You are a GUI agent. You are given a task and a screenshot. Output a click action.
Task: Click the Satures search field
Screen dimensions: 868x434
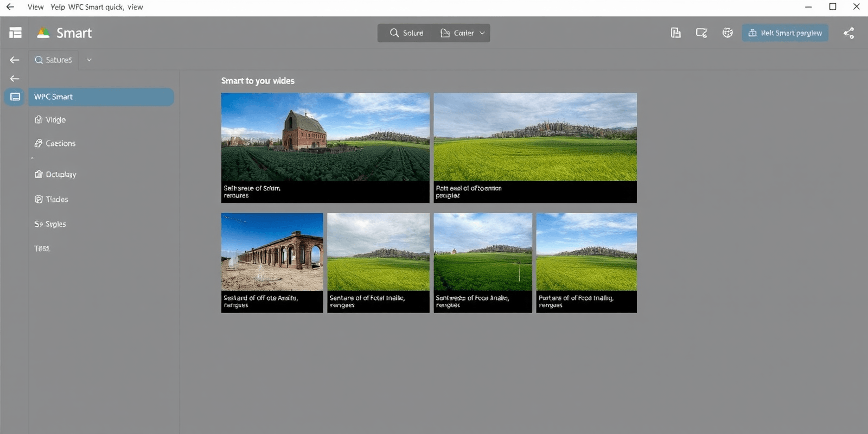(54, 60)
